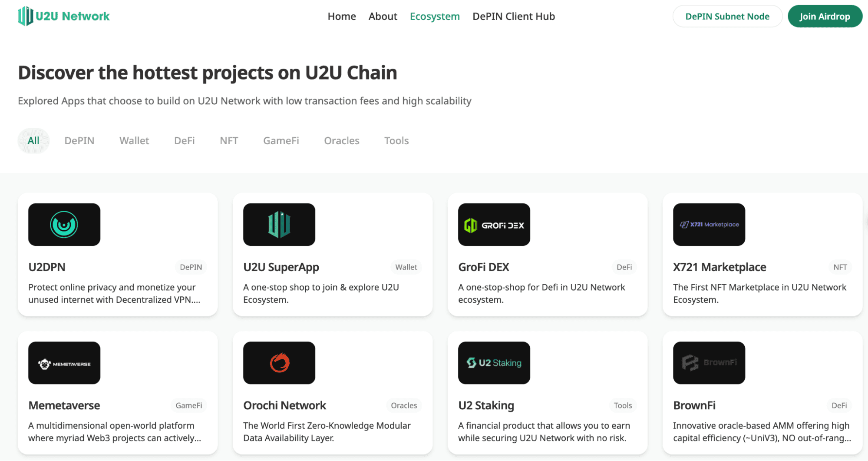Select the DePIN category filter

(79, 141)
